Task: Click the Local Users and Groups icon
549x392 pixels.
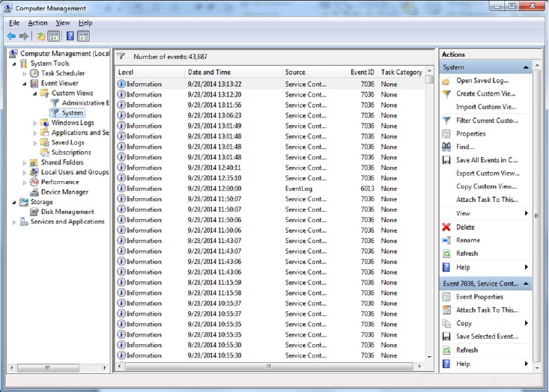Action: coord(34,172)
